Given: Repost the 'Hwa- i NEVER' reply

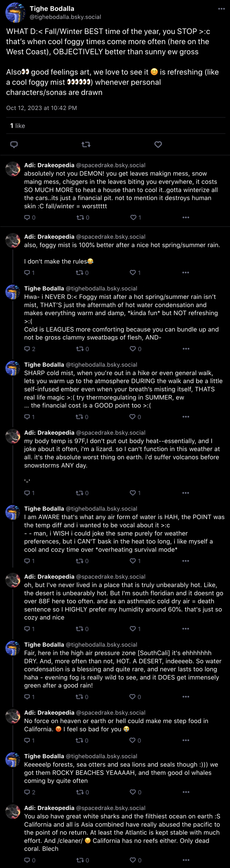Looking at the screenshot, I should pos(82,349).
